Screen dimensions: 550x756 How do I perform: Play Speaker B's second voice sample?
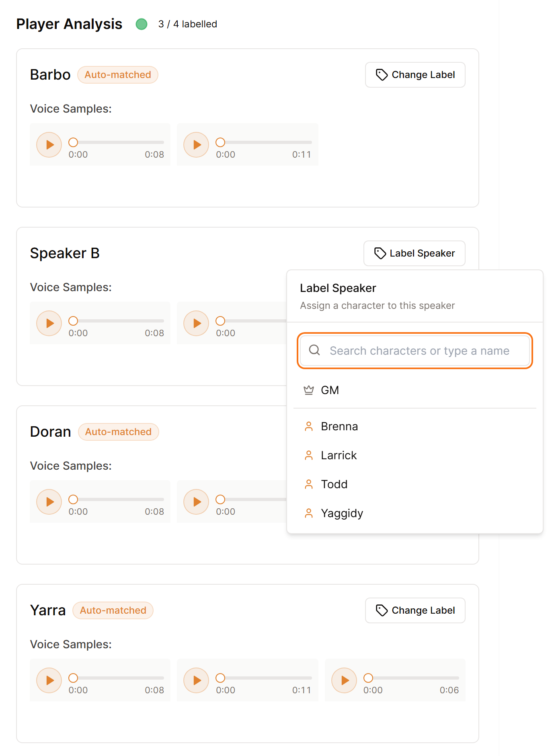(x=196, y=323)
